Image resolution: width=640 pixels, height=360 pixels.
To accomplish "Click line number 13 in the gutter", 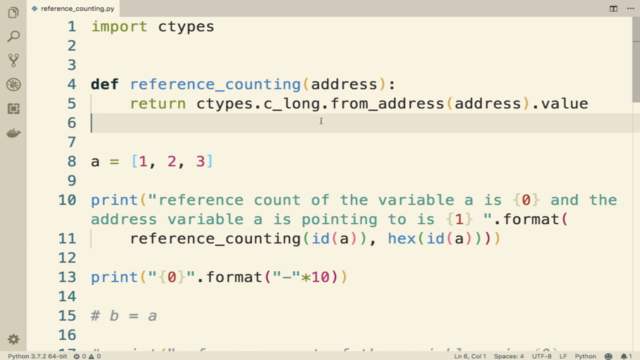I will (67, 277).
